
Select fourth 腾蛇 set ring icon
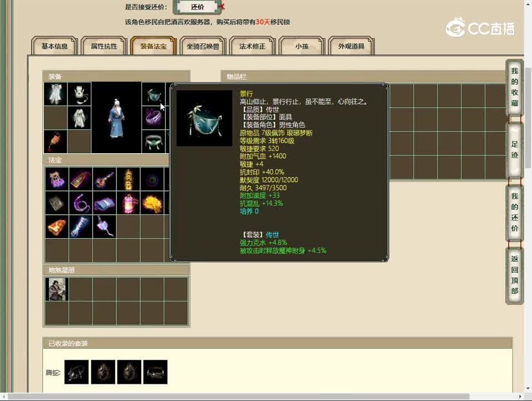155,372
